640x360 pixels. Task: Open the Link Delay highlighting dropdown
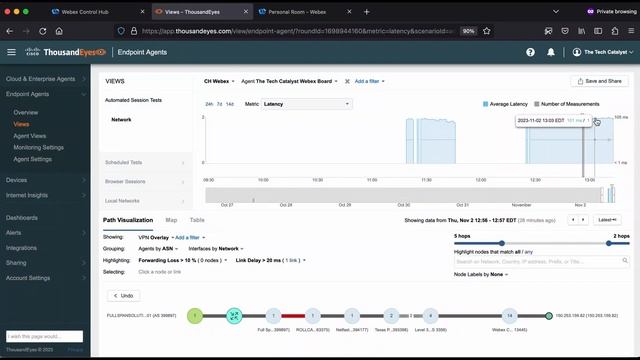(271, 260)
